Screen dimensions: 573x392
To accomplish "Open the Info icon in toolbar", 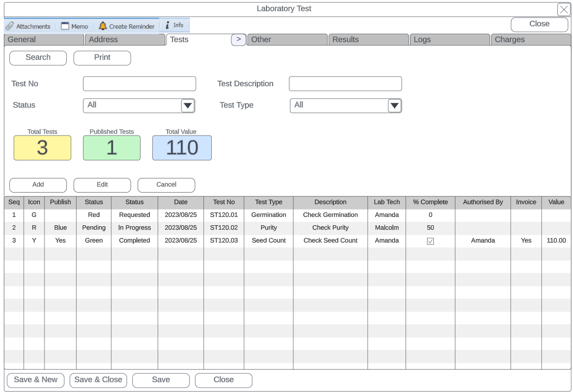I will (167, 25).
